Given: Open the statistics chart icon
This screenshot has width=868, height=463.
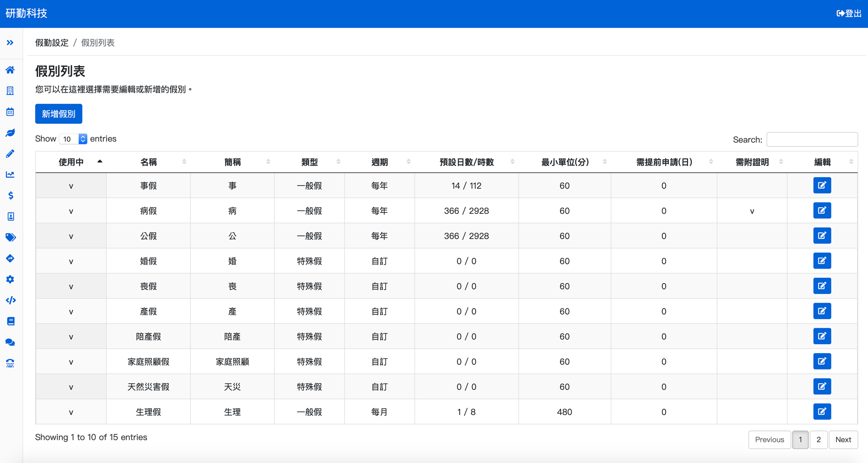Looking at the screenshot, I should coord(10,175).
